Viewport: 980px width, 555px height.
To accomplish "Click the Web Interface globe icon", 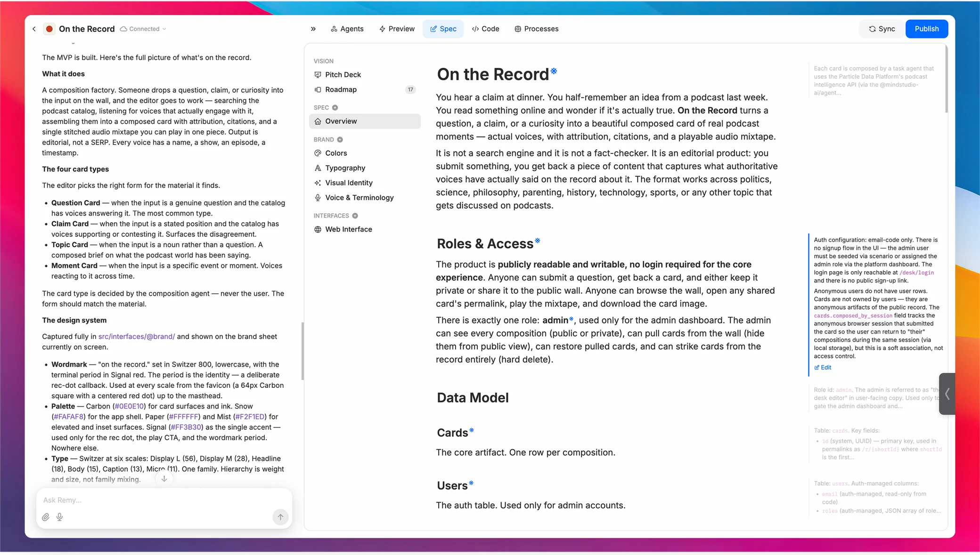I will pyautogui.click(x=318, y=229).
